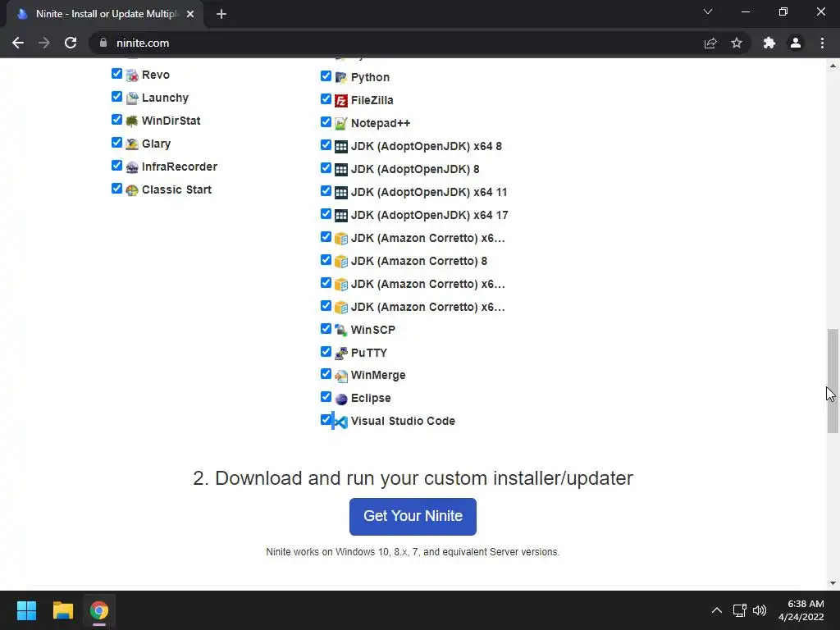Click the JDK AdoptOpenJDK x64 8 icon

pos(340,147)
